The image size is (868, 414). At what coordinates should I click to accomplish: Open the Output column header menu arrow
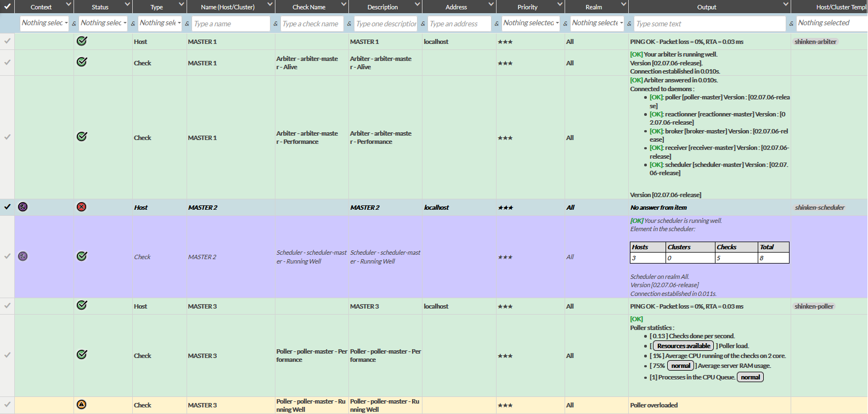[785, 5]
